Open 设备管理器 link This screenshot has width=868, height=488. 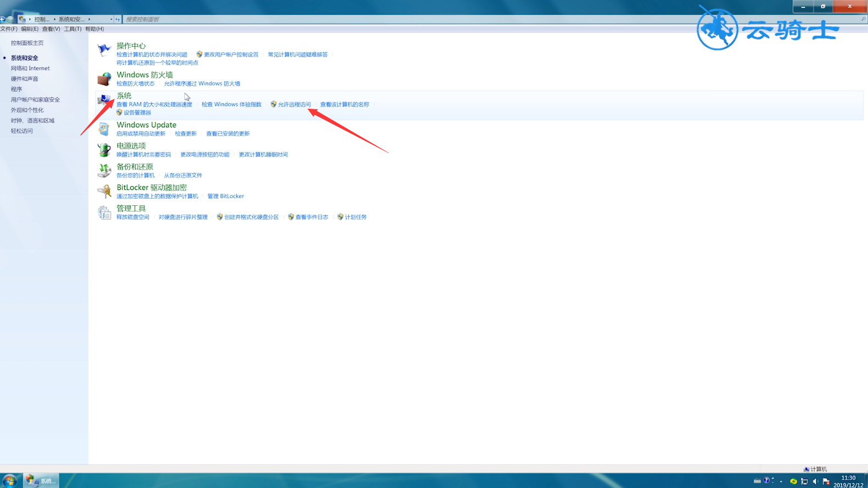[x=137, y=113]
